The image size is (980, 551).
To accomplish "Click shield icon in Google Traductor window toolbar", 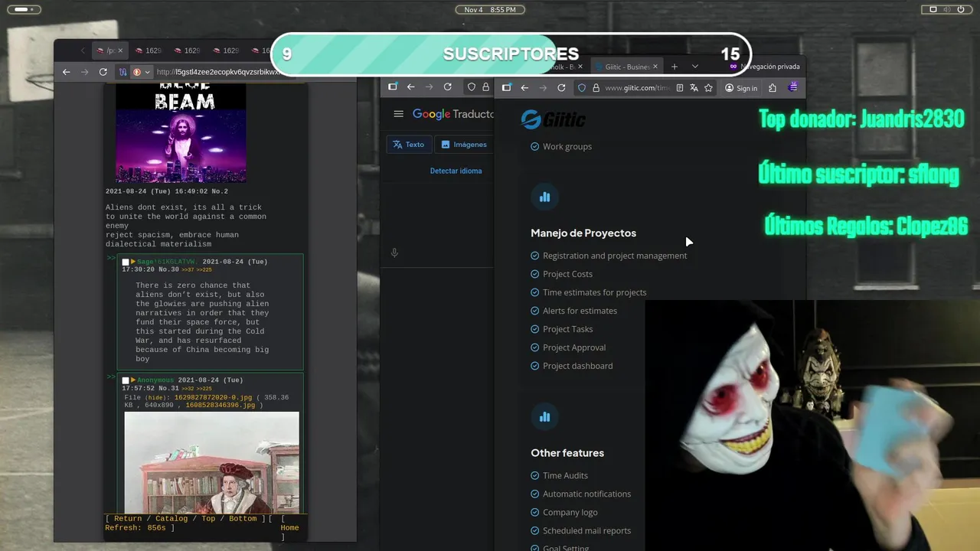I will pos(472,87).
